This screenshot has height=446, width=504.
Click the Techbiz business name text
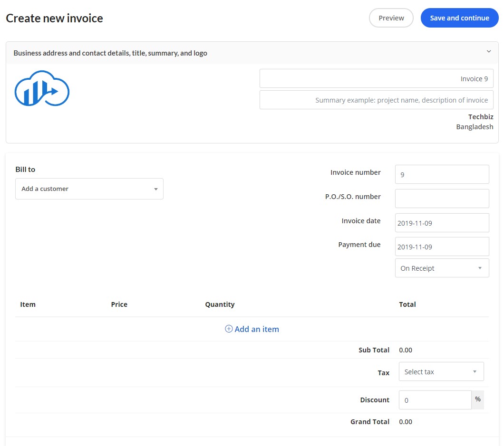coord(481,116)
